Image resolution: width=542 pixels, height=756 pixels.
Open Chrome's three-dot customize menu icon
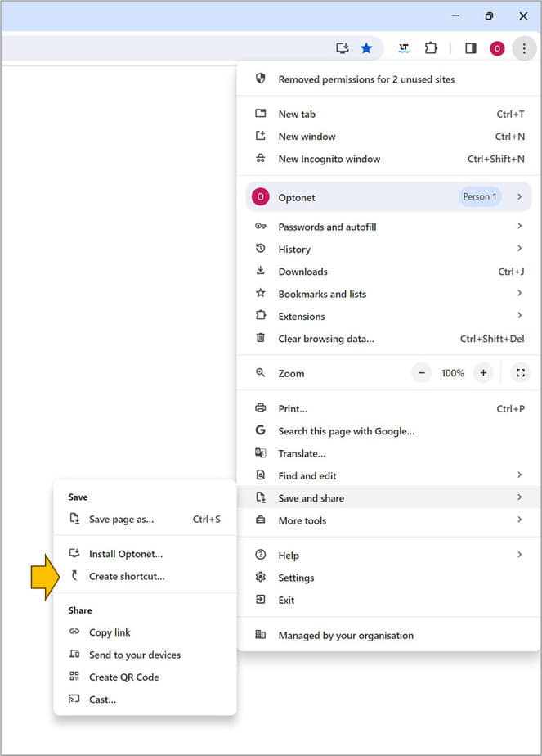click(x=524, y=48)
